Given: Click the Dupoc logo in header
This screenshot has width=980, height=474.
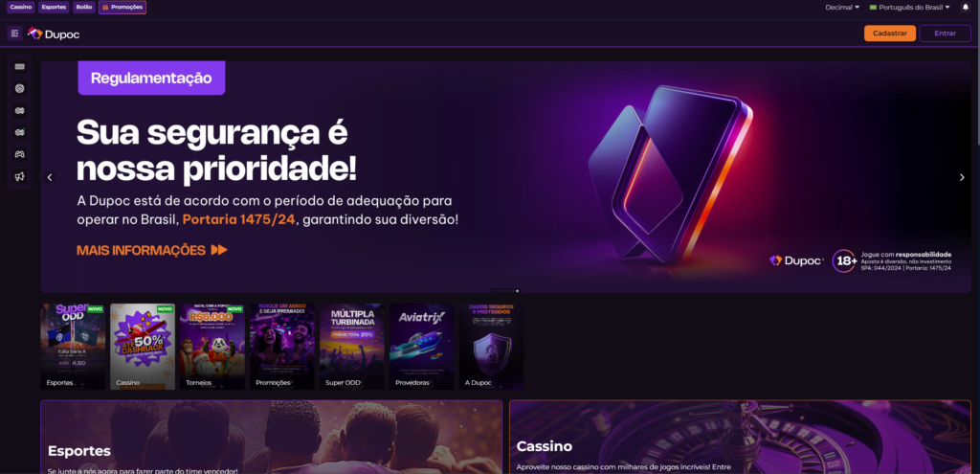Looking at the screenshot, I should tap(54, 34).
